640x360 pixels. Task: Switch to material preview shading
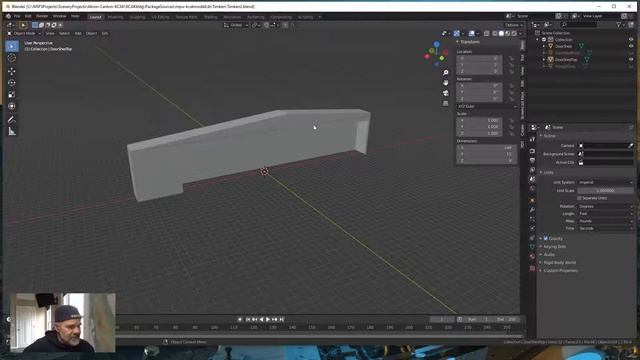tap(508, 33)
